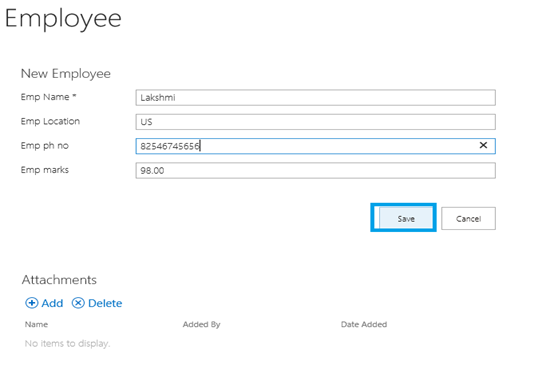Click the Add attachment link text
546x366 pixels.
[52, 303]
